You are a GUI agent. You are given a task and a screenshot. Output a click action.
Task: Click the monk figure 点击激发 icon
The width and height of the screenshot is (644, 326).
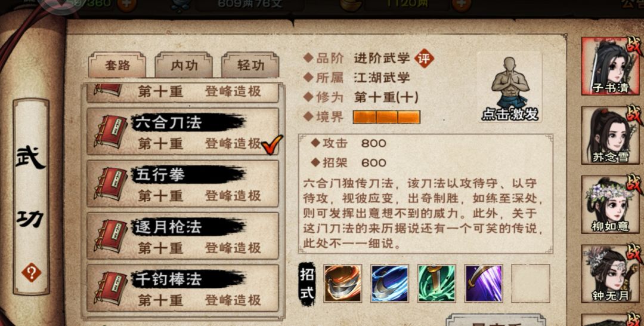click(510, 88)
